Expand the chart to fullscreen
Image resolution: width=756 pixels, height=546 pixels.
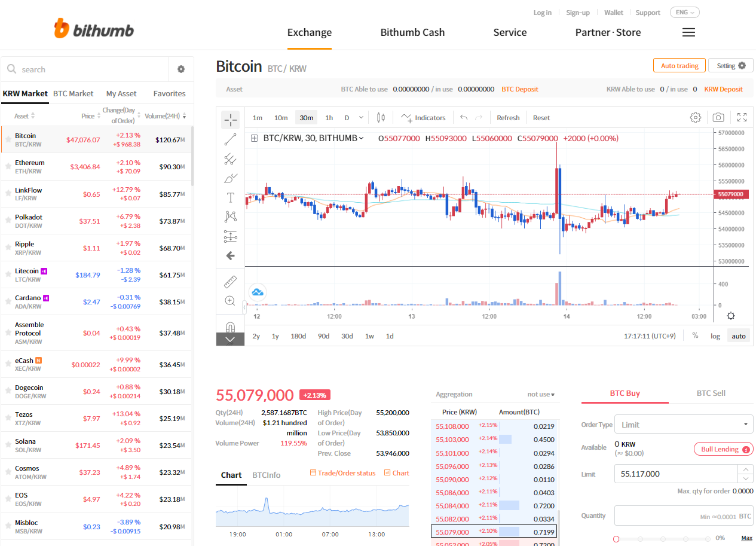pos(742,118)
